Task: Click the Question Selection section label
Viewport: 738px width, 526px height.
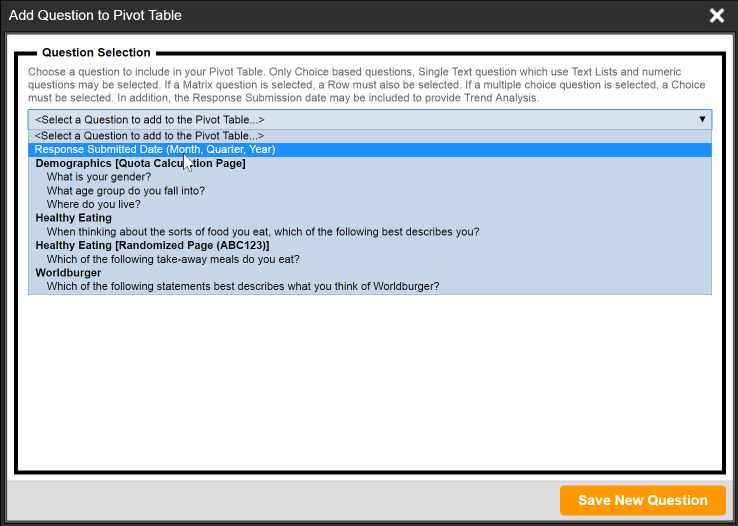Action: pyautogui.click(x=96, y=52)
